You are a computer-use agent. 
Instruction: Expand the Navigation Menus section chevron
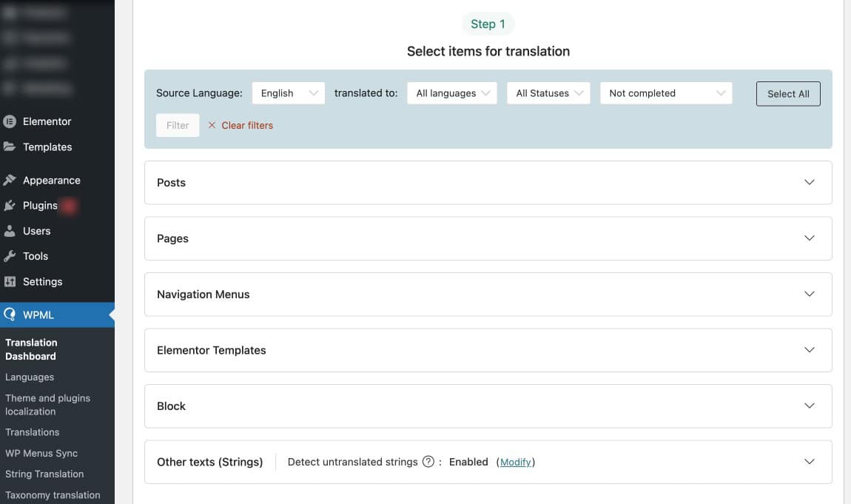[x=810, y=294]
